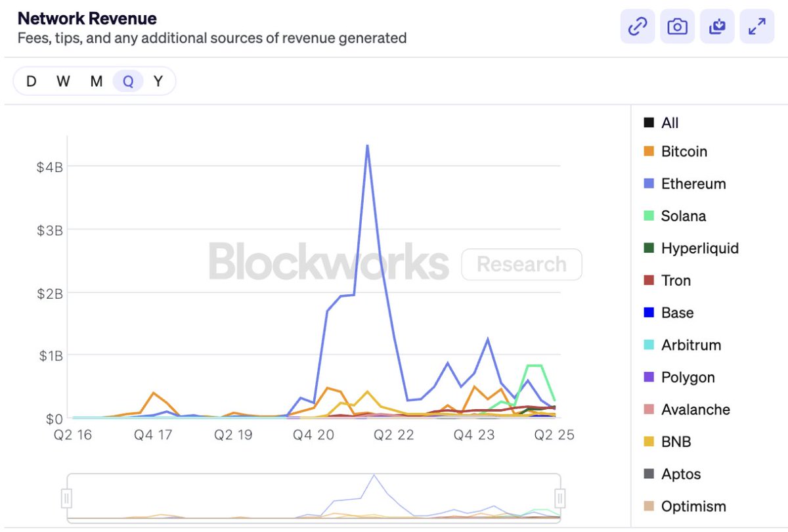This screenshot has height=532, width=788.
Task: Click the Tron red color swatch
Action: pyautogui.click(x=649, y=280)
